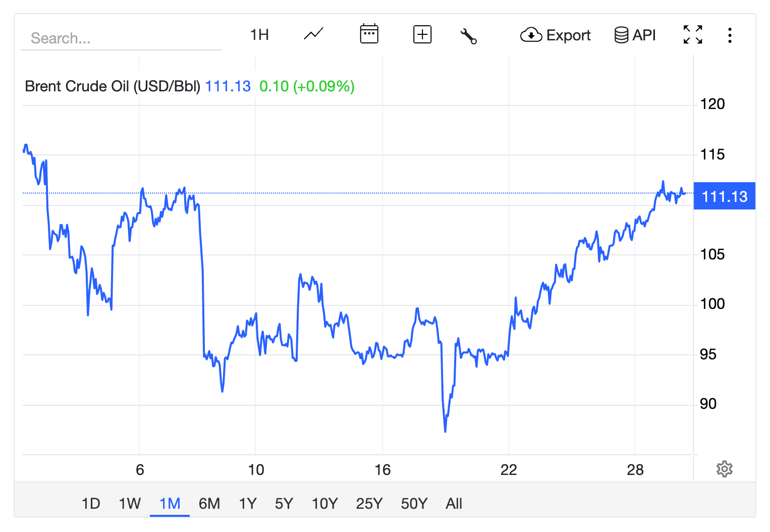770x532 pixels.
Task: Switch to the 1Y time range
Action: pos(248,504)
